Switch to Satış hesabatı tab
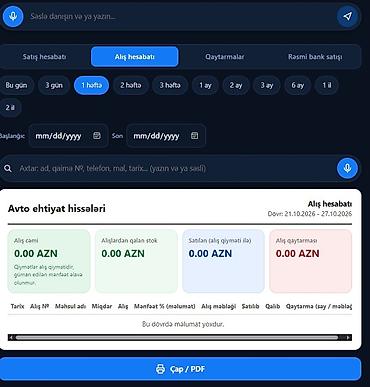Screen dimensions: 370x387 point(44,57)
